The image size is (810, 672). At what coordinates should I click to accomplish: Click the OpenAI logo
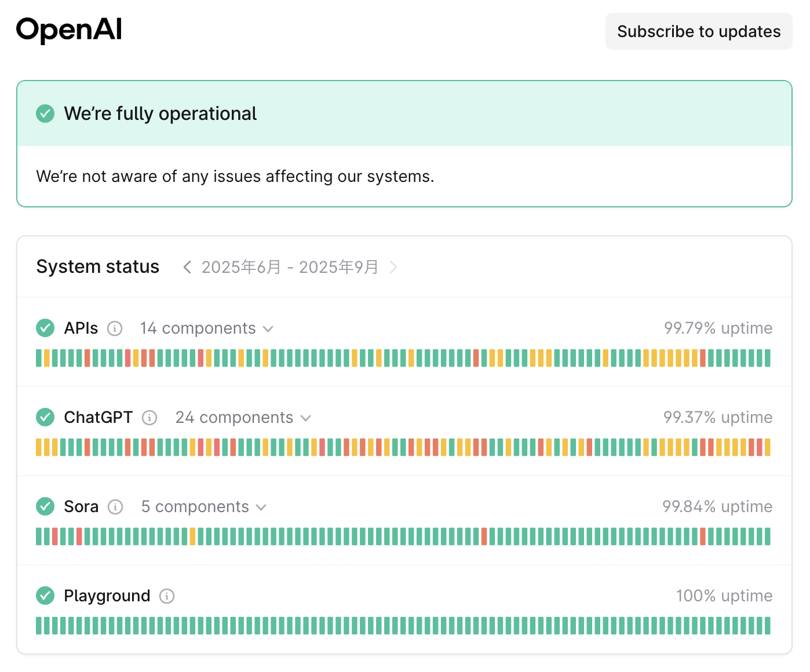[x=69, y=30]
